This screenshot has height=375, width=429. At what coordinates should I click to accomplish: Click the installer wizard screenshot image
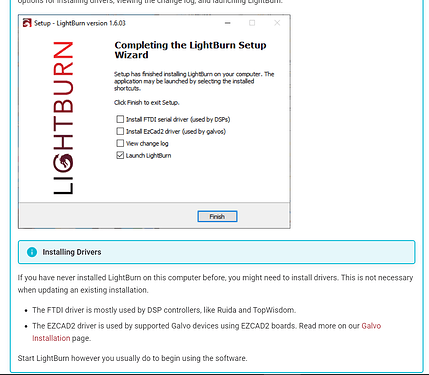(x=154, y=122)
